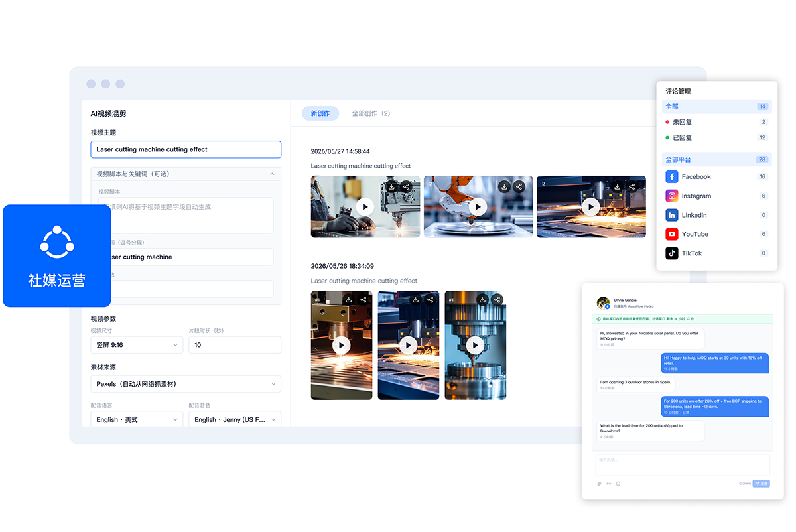796x532 pixels.
Task: Click the 片段时长 field showing 10
Action: [x=235, y=345]
